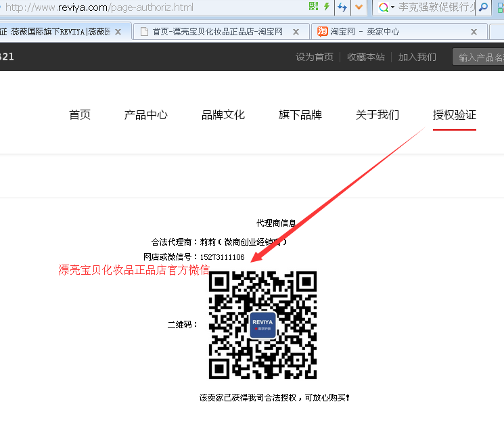Close the 淘宝网 卖家中心 tab
The width and height of the screenshot is (504, 427).
tap(474, 31)
